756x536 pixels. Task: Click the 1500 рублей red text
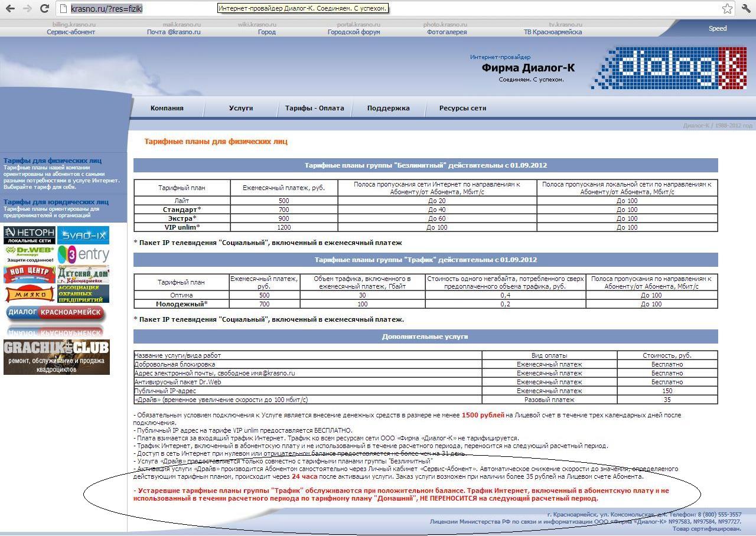coord(483,415)
